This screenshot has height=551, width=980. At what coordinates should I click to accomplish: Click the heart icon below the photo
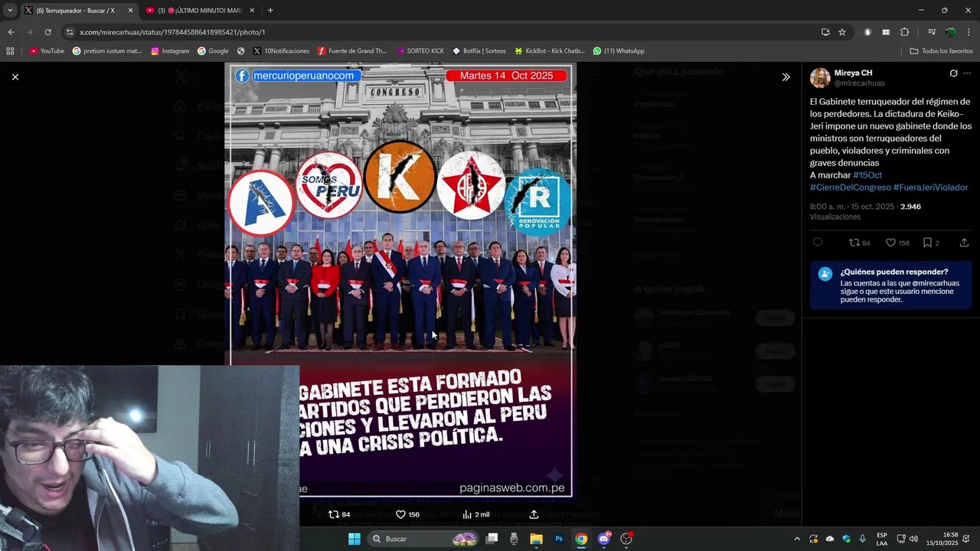click(x=400, y=514)
